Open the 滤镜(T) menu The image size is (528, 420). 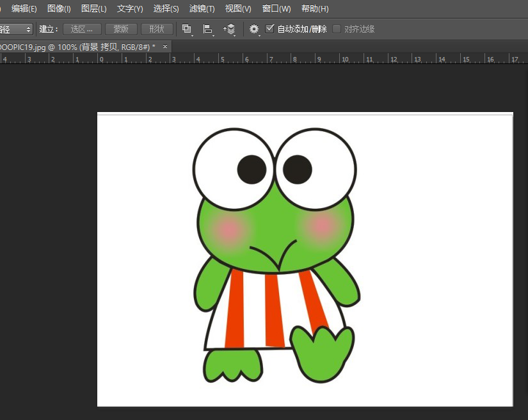click(x=202, y=9)
